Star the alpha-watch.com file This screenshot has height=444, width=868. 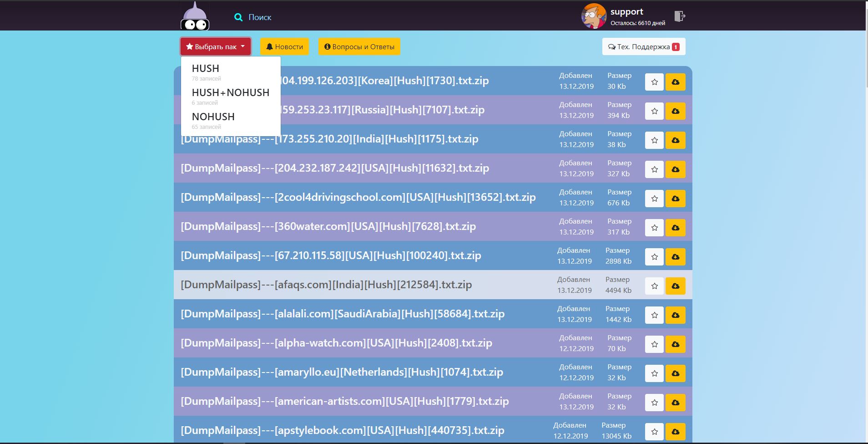654,344
